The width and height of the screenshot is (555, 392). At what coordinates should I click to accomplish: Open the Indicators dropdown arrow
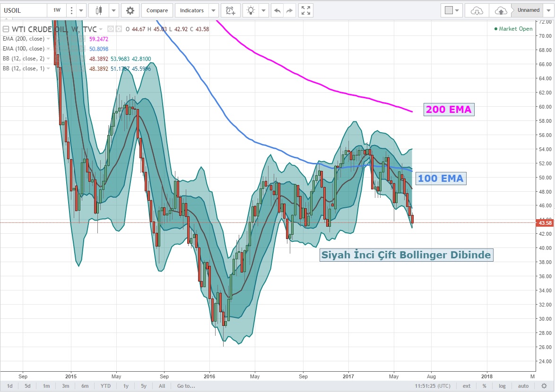click(x=214, y=10)
